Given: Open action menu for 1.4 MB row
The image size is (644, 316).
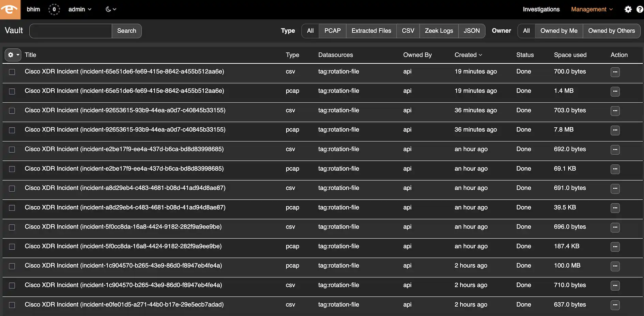Looking at the screenshot, I should point(615,91).
